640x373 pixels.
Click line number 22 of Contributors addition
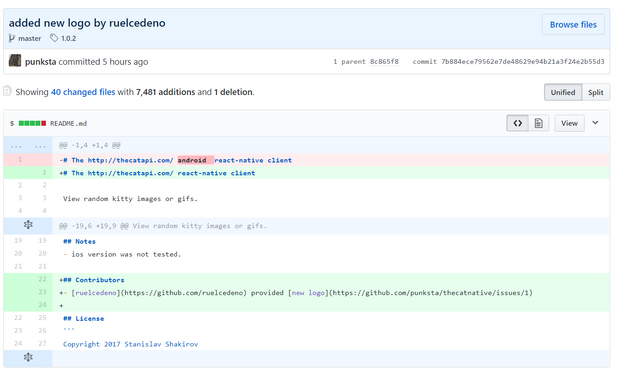pos(42,279)
